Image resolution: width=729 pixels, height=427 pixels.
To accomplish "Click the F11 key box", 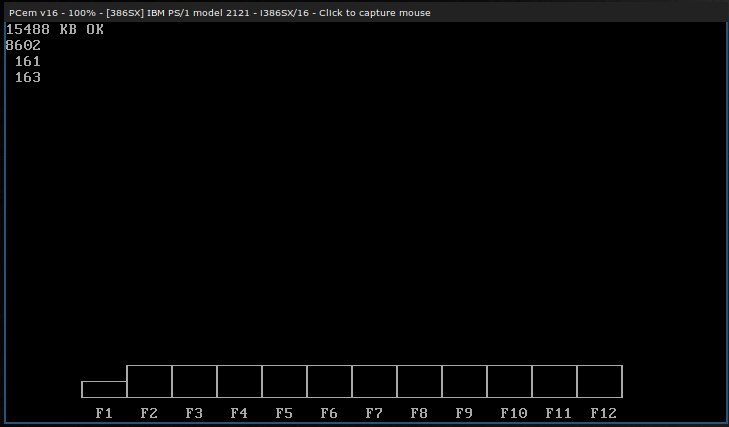I will click(x=555, y=381).
